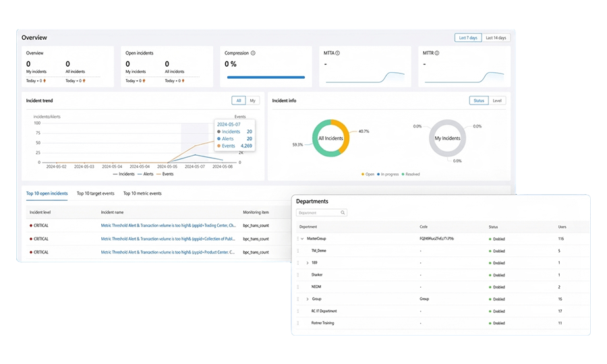Show My in Incident trend
Screen dimensions: 607x364
[252, 100]
